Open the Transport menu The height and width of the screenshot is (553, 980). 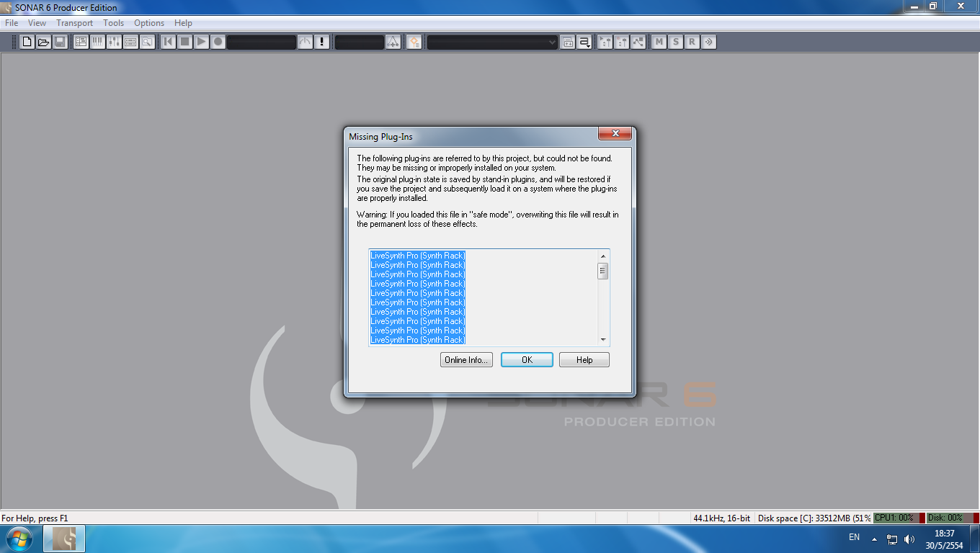(74, 23)
